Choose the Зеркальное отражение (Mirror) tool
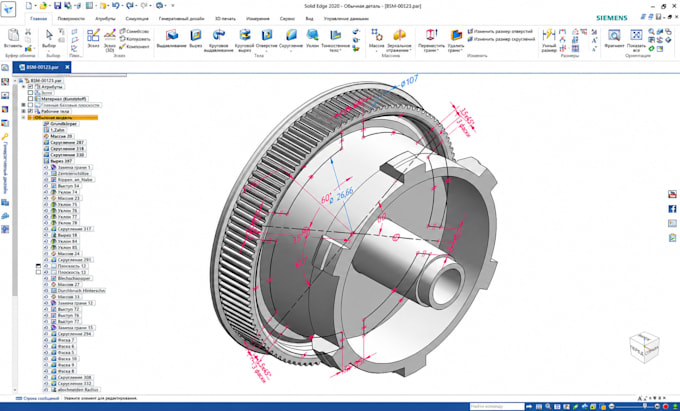This screenshot has height=411, width=680. [399, 40]
